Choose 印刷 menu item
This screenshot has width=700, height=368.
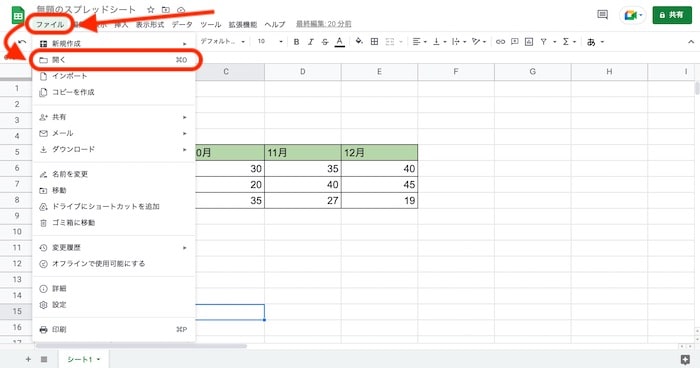pyautogui.click(x=114, y=330)
